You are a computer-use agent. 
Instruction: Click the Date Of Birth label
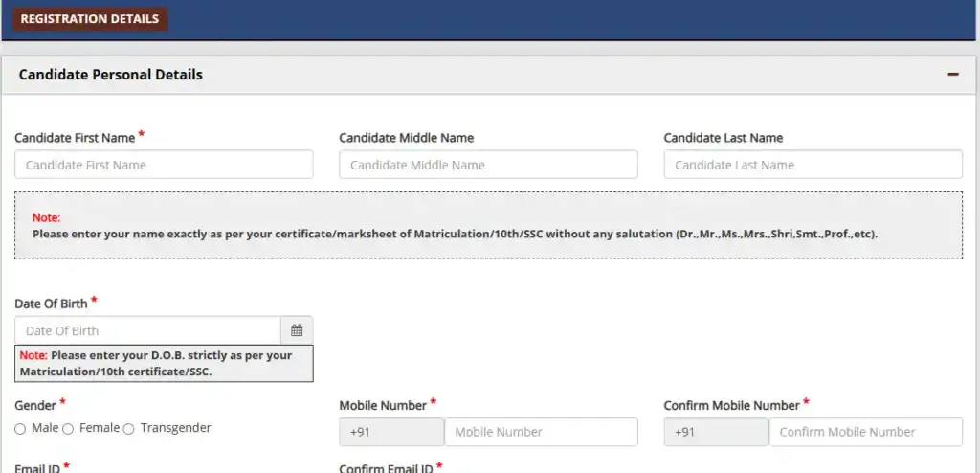(51, 304)
